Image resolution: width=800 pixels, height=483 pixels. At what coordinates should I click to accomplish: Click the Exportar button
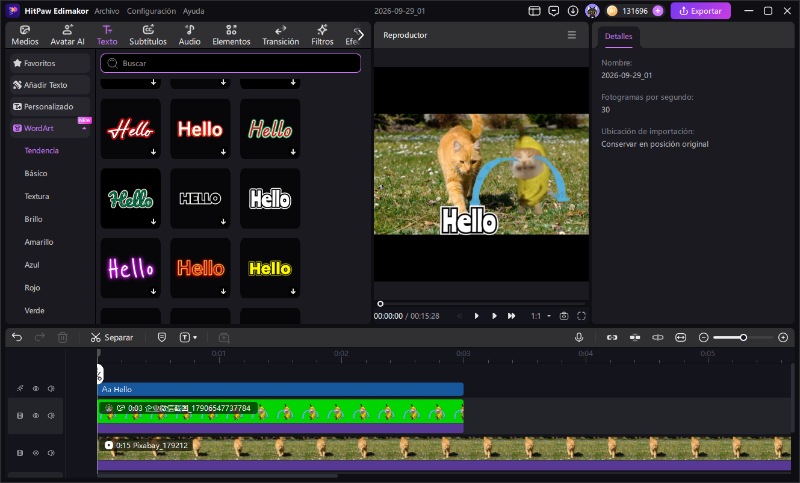(701, 11)
